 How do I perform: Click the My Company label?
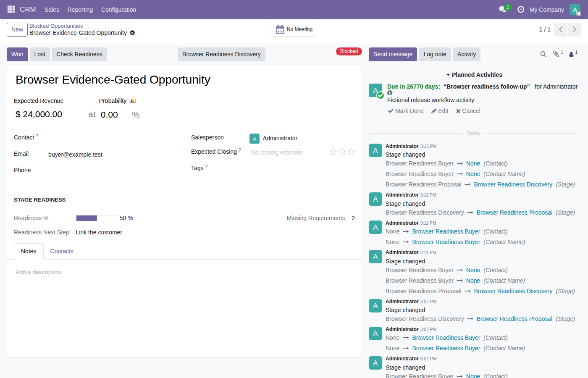[x=546, y=10]
